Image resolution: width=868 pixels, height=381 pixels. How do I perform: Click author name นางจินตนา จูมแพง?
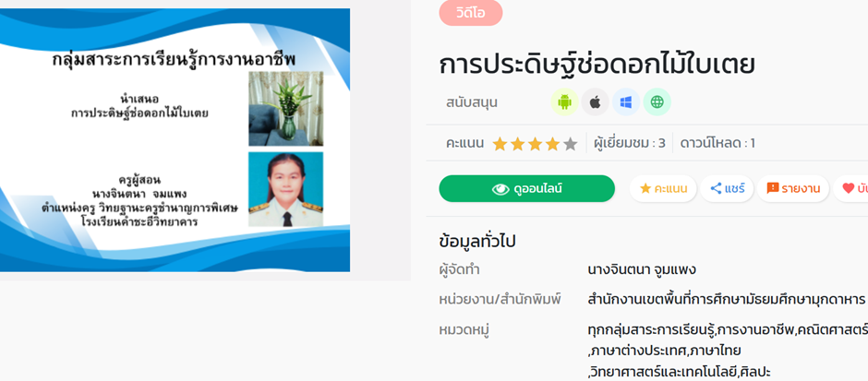[x=642, y=270]
